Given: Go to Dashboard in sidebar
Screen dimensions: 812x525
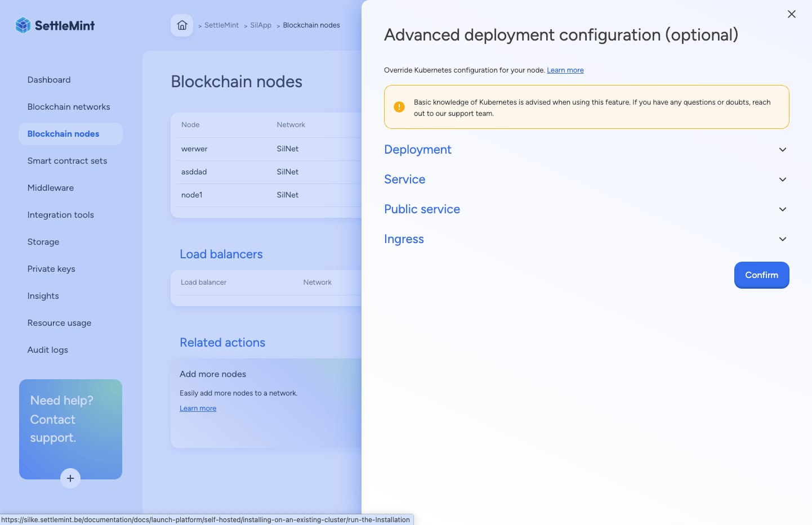Looking at the screenshot, I should coord(49,80).
